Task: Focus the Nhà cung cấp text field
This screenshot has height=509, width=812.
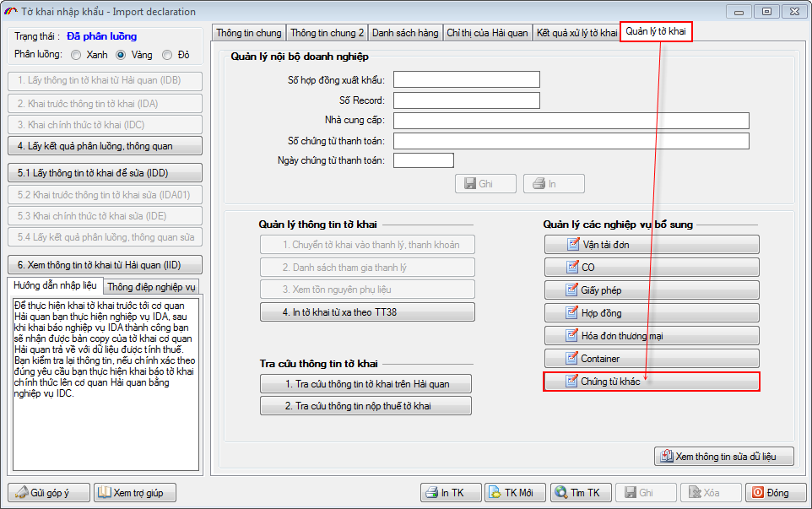Action: [x=571, y=120]
